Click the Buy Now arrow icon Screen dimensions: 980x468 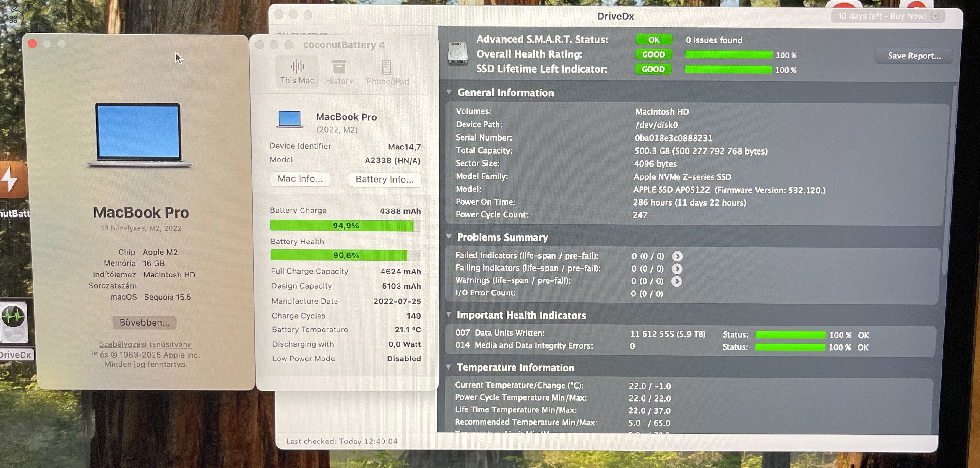click(x=935, y=16)
